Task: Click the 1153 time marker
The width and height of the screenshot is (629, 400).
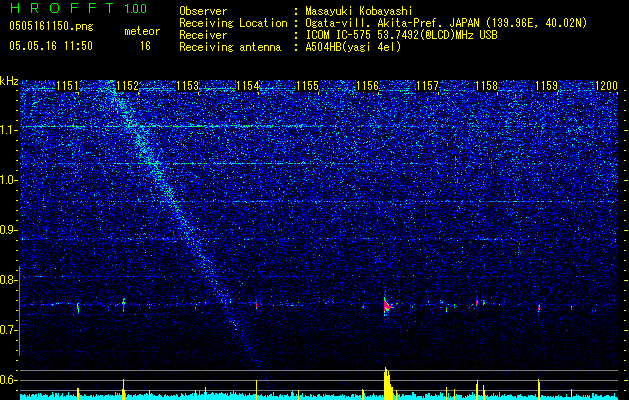Action: pyautogui.click(x=187, y=86)
